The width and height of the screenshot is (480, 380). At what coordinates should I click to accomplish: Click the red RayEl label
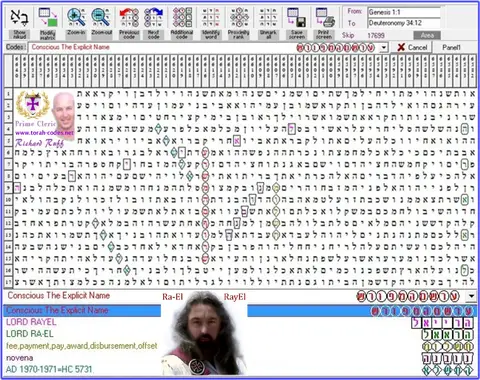tap(235, 297)
